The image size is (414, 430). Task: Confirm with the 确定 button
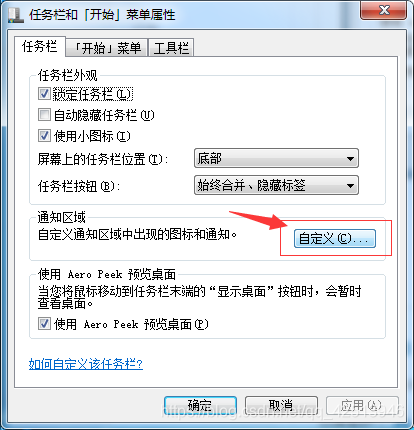pos(201,406)
